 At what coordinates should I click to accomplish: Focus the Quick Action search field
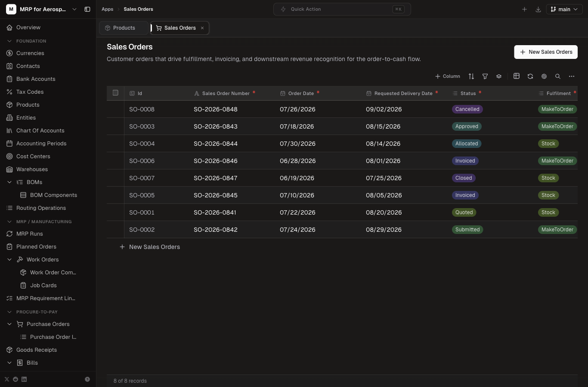(342, 9)
